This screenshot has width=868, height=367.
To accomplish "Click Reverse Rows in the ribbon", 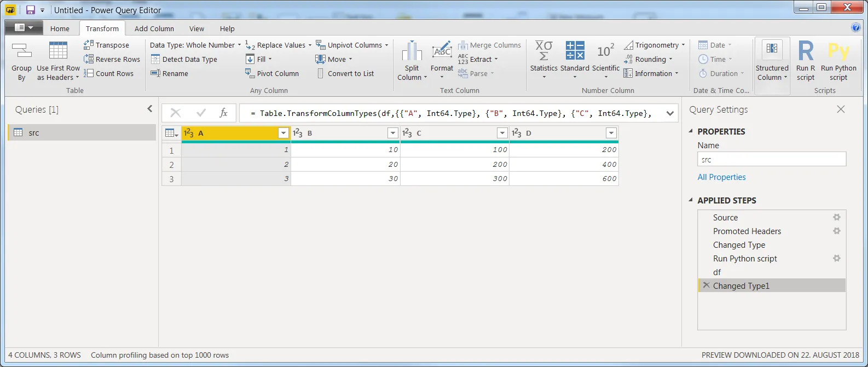I will click(112, 59).
